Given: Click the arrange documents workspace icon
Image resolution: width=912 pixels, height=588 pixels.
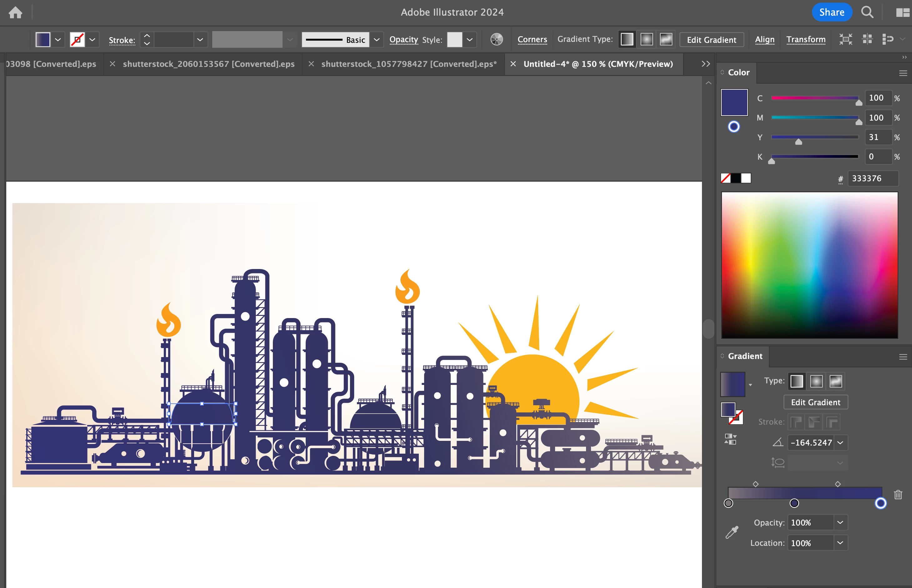Looking at the screenshot, I should coord(902,12).
